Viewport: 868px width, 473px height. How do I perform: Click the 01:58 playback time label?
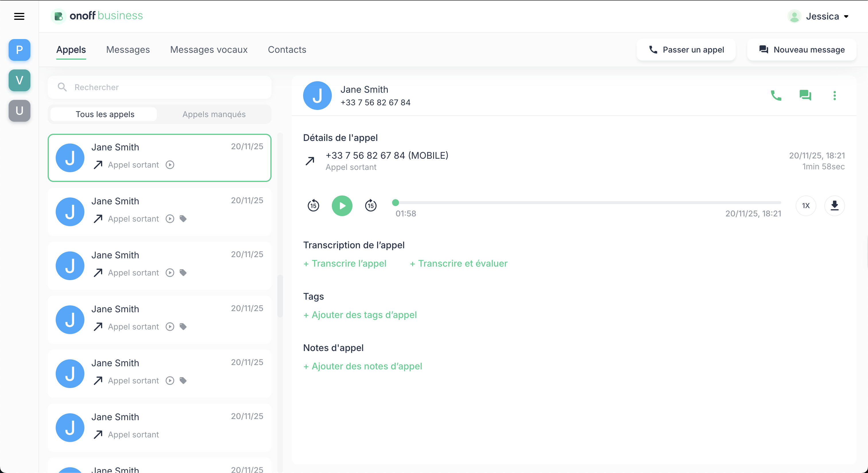(x=406, y=214)
